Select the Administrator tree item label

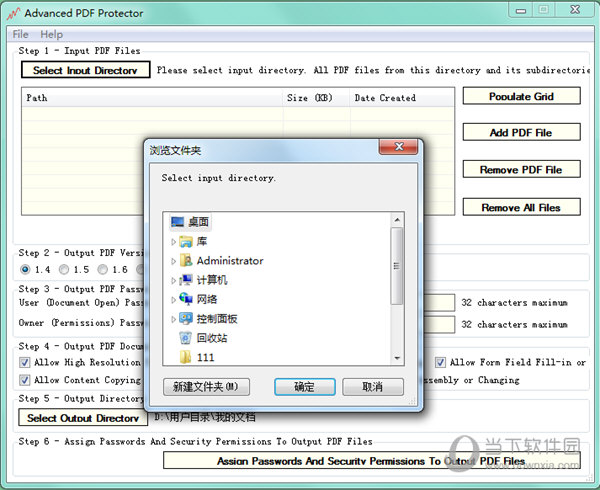tap(230, 260)
